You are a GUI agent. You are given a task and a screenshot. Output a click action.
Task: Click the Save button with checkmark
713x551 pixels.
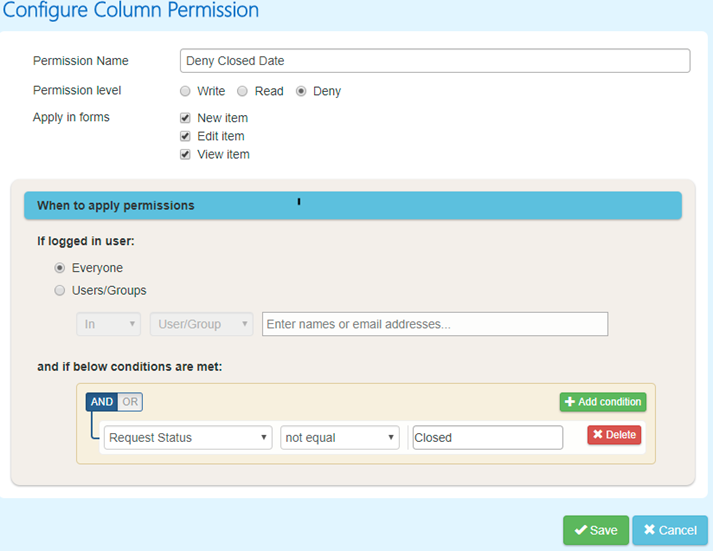(596, 530)
